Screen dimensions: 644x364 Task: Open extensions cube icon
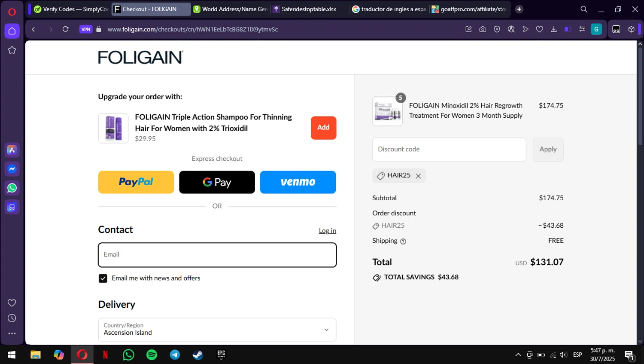pyautogui.click(x=632, y=29)
